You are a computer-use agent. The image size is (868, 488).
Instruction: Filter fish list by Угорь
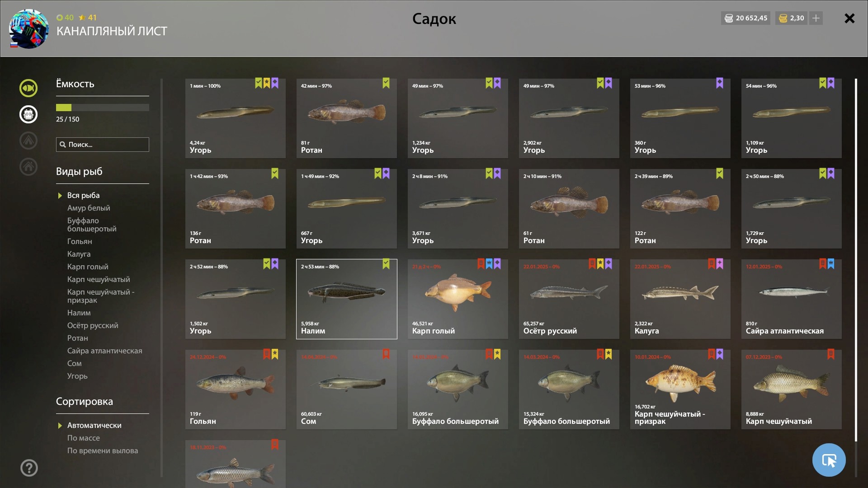pyautogui.click(x=77, y=376)
